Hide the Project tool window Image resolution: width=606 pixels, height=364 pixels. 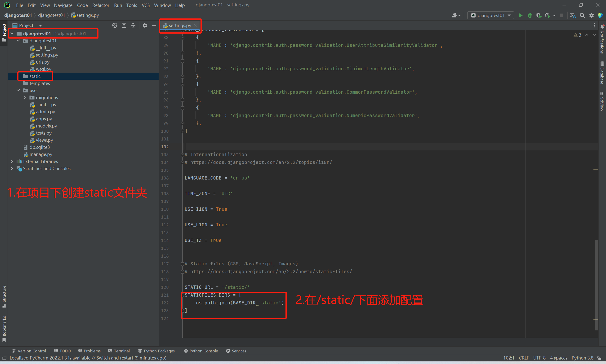tap(154, 25)
